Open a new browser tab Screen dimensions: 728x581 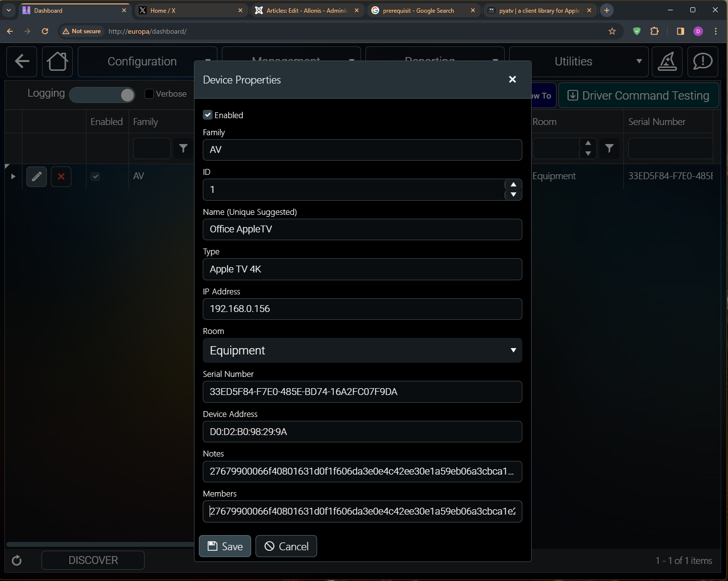[607, 10]
